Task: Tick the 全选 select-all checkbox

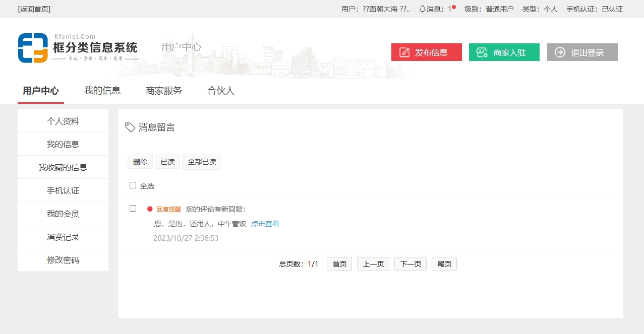Action: coord(133,185)
